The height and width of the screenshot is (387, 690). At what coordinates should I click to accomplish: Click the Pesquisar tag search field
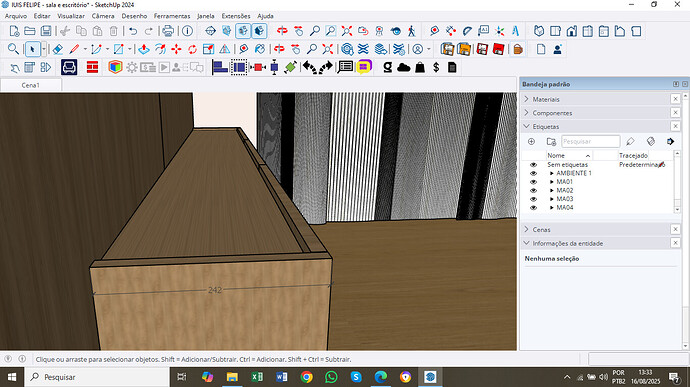point(591,141)
